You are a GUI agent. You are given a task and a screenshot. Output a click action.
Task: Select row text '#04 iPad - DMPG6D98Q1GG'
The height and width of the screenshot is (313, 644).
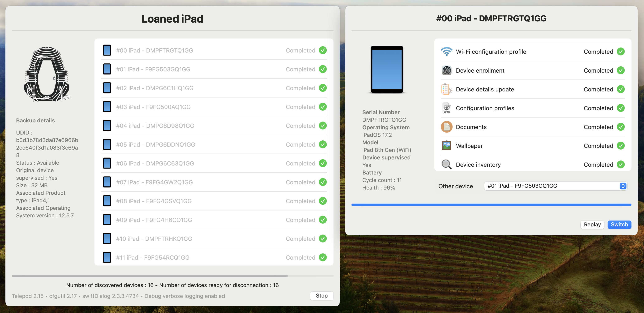(155, 126)
